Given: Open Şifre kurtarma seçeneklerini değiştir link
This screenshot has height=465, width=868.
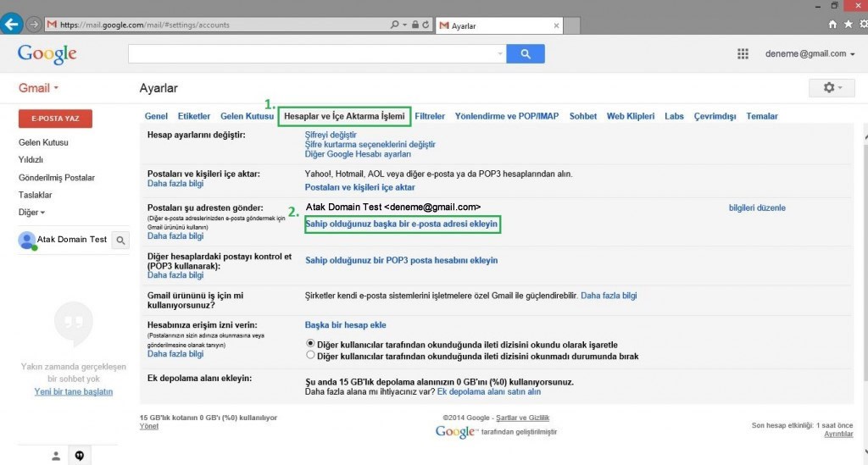Looking at the screenshot, I should coord(370,144).
